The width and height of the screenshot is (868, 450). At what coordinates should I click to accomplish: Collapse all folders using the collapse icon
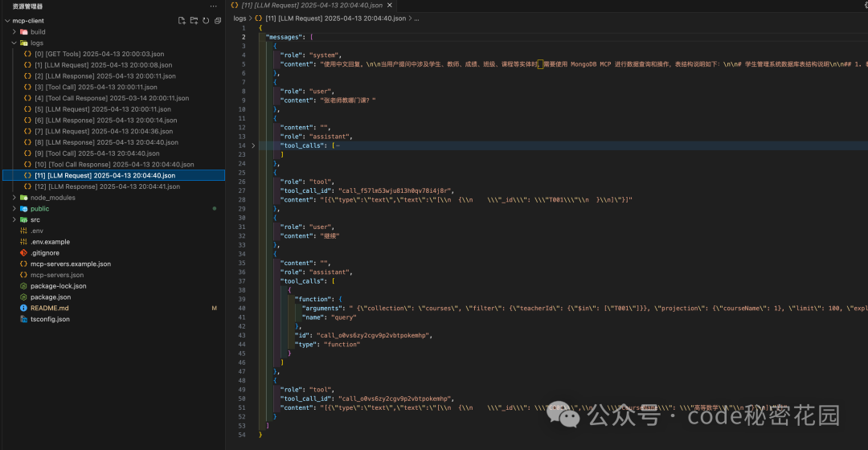tap(218, 20)
